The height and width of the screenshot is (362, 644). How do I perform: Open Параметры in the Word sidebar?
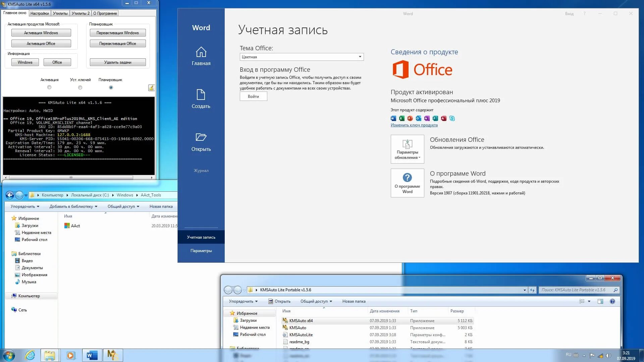click(x=201, y=251)
